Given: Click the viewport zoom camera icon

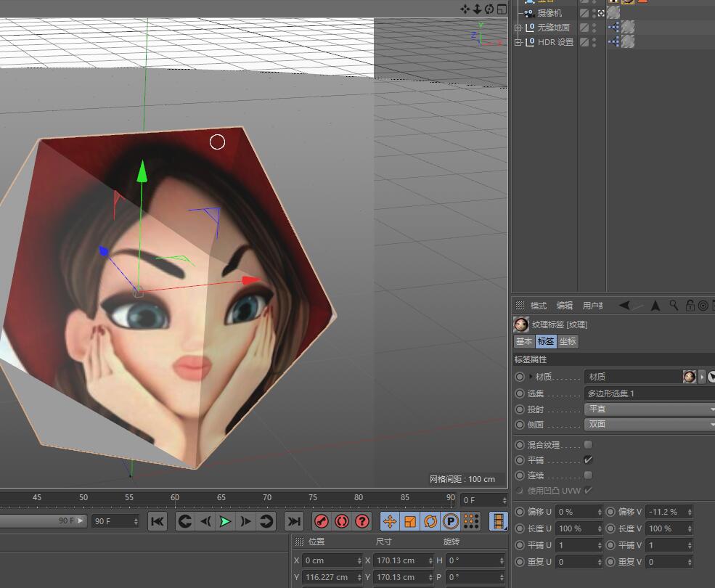Looking at the screenshot, I should (477, 9).
